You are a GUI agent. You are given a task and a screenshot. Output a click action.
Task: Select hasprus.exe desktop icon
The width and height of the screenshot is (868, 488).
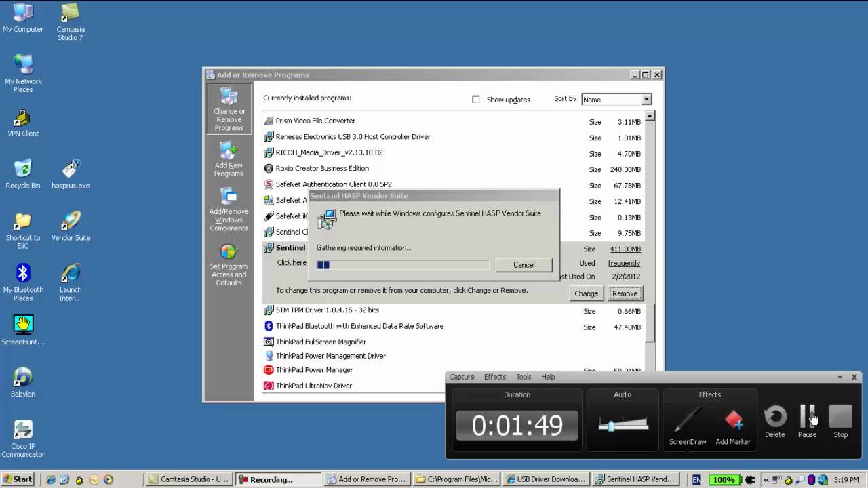(71, 174)
